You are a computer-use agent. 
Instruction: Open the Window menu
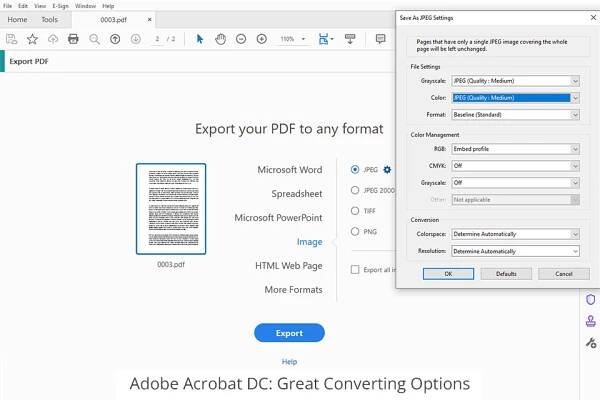[85, 6]
